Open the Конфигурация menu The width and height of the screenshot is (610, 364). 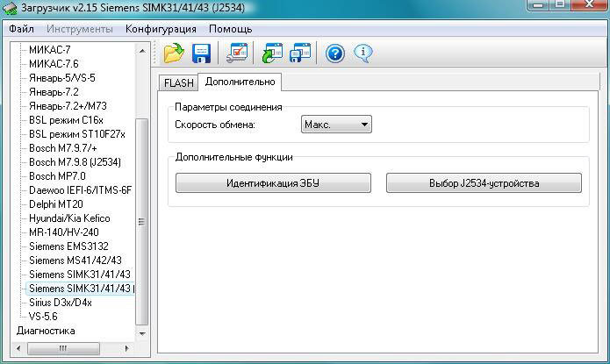tap(161, 29)
